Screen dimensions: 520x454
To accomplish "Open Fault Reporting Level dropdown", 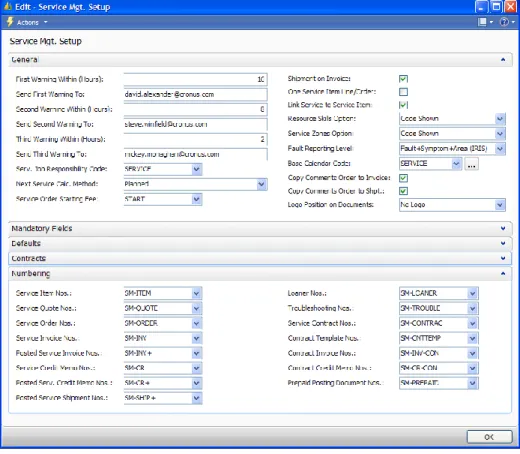I will (x=500, y=149).
